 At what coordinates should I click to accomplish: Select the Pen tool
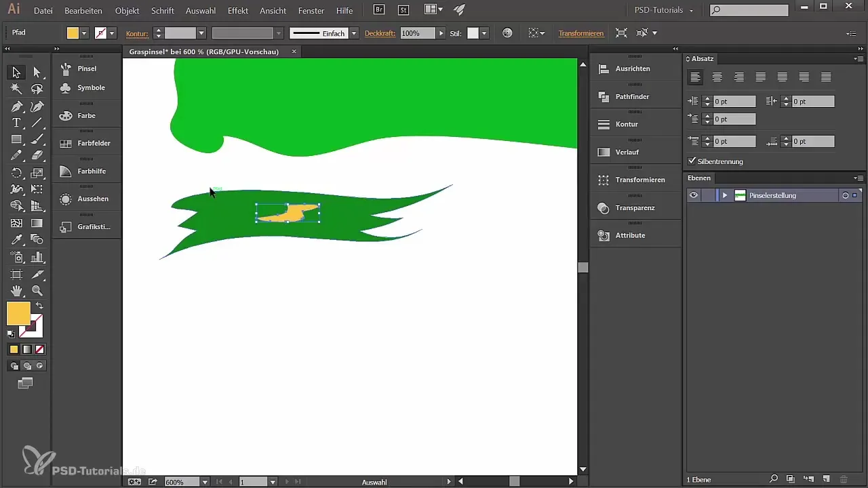[x=16, y=106]
